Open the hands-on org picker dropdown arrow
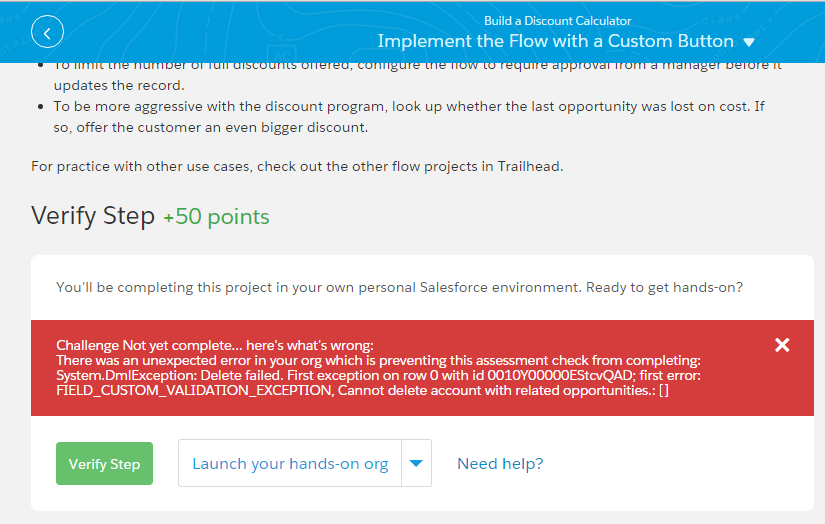Viewport: 825px width, 524px height. pos(417,464)
